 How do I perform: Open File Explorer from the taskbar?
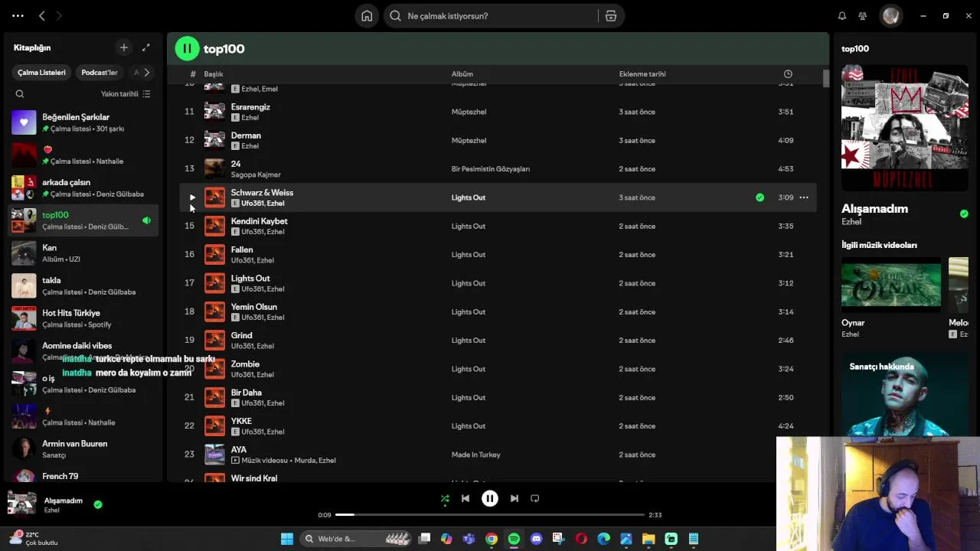click(648, 539)
